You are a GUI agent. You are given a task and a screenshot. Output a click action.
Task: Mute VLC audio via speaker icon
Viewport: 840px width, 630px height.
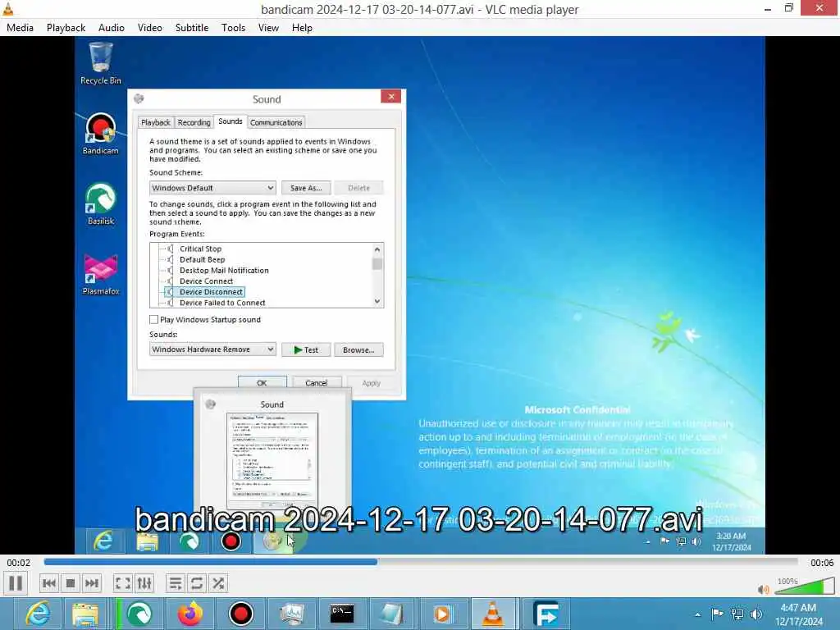[764, 590]
